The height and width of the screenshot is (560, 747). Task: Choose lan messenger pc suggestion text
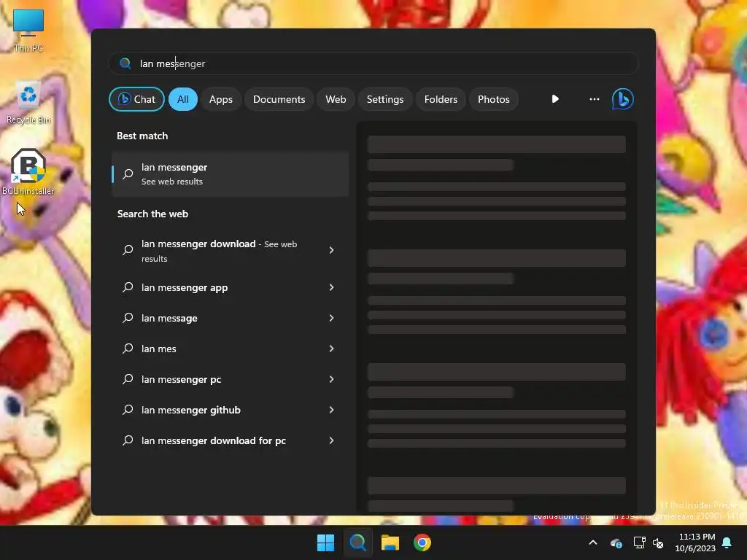pos(181,379)
